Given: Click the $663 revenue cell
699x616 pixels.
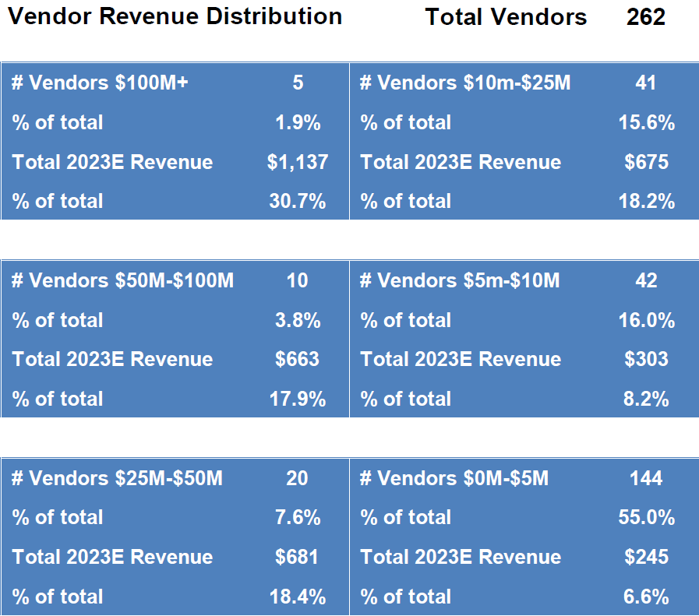Looking at the screenshot, I should (297, 359).
